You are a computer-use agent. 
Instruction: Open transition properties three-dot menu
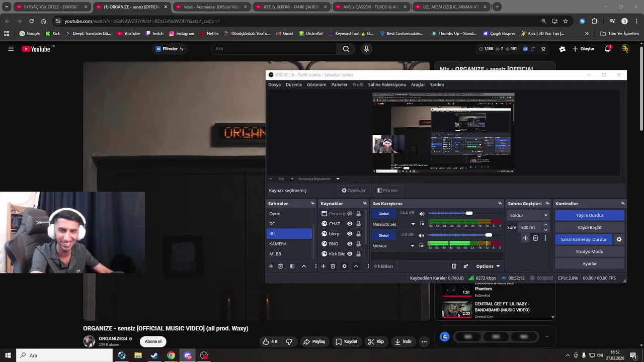pyautogui.click(x=545, y=238)
